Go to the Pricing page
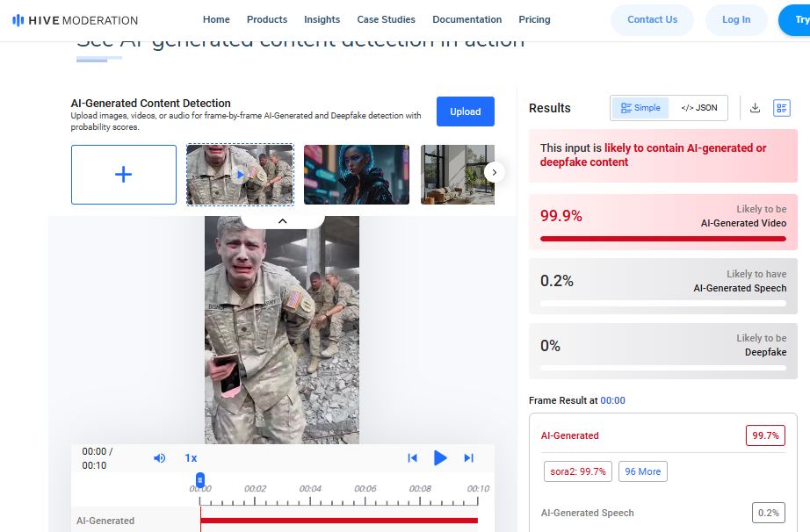Viewport: 810px width, 532px height. pyautogui.click(x=534, y=19)
